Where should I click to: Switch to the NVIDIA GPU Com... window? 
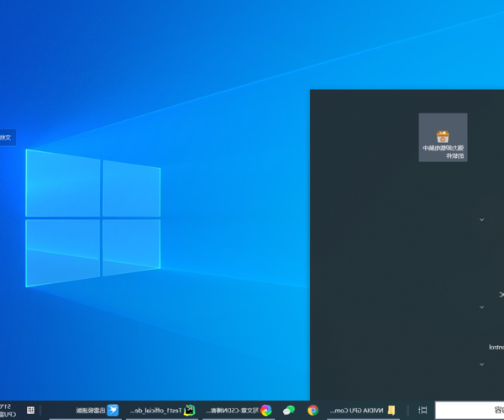point(357,410)
